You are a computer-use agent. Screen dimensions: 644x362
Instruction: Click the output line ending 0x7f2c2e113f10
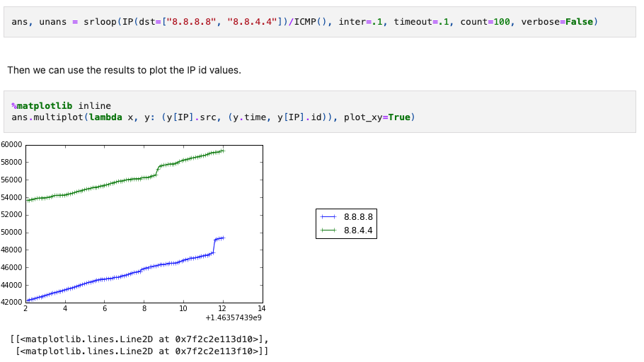tap(142, 351)
